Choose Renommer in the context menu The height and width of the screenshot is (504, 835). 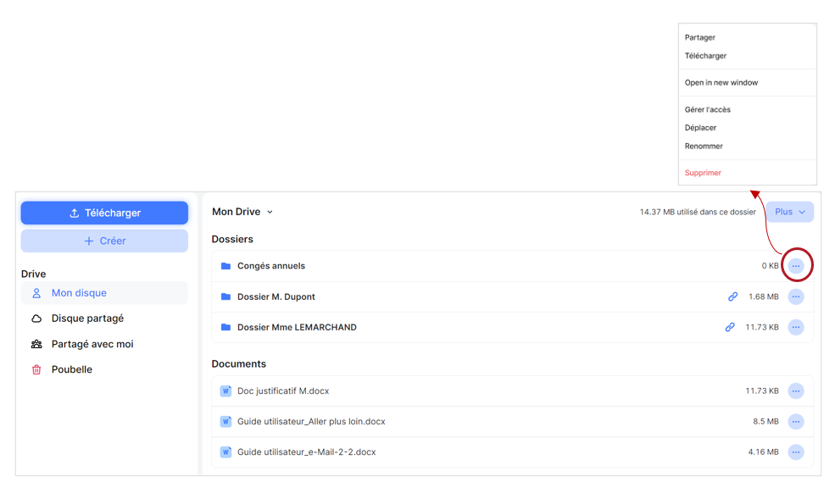tap(704, 147)
